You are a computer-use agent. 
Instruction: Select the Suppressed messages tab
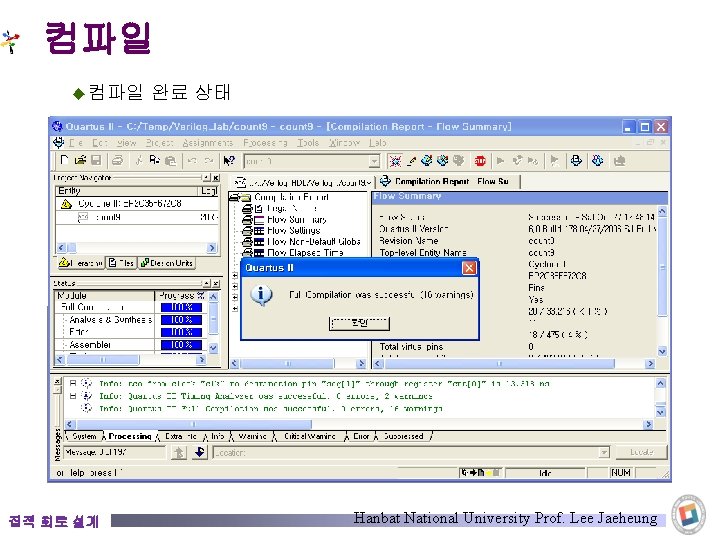(403, 436)
